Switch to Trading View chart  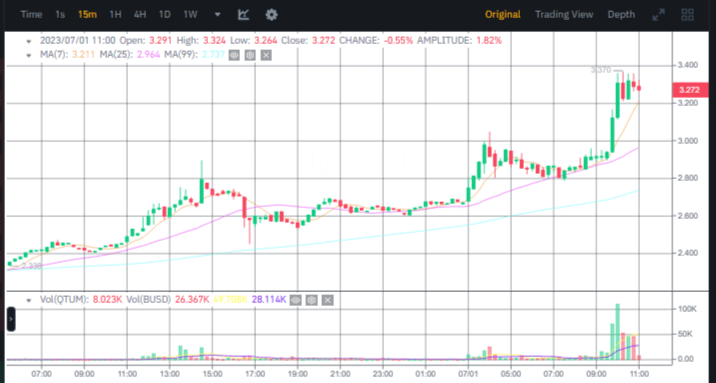pyautogui.click(x=564, y=15)
